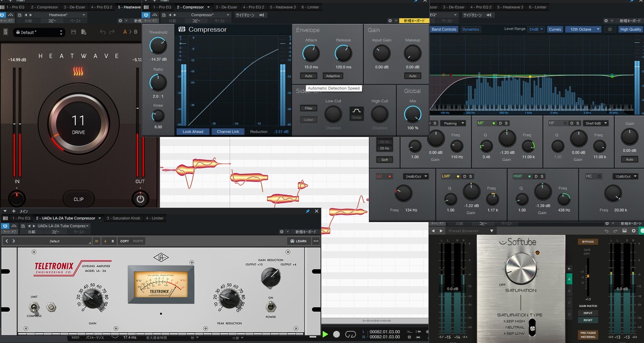
Task: Click the preset document icon in Compressor header
Action: (163, 15)
